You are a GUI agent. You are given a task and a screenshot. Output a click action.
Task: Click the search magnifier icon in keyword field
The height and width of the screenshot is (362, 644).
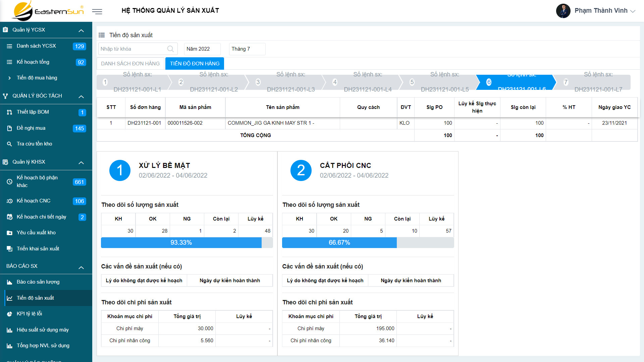click(x=170, y=49)
